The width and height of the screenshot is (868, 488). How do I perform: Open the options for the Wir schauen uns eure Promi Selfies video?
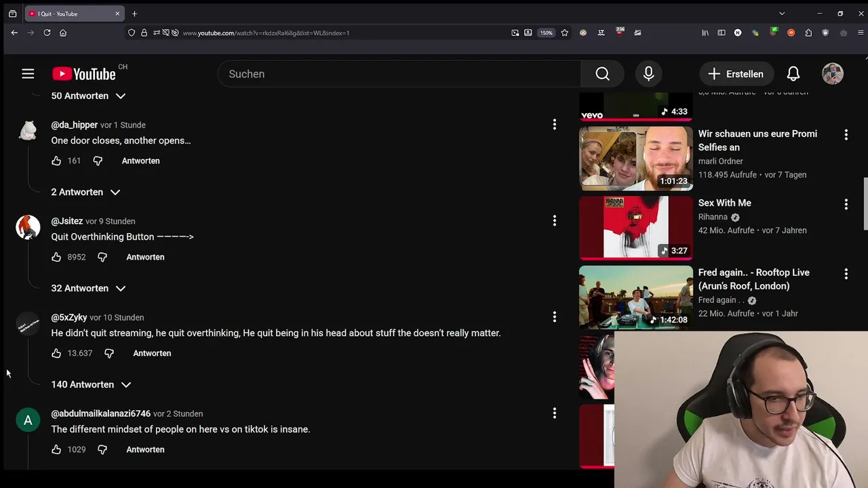(846, 135)
